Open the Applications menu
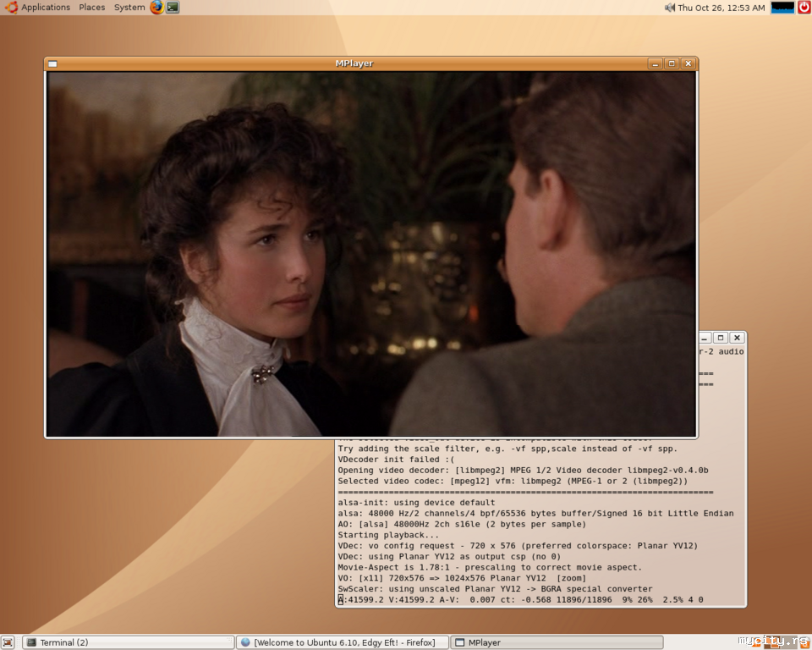The image size is (812, 650). [x=38, y=8]
